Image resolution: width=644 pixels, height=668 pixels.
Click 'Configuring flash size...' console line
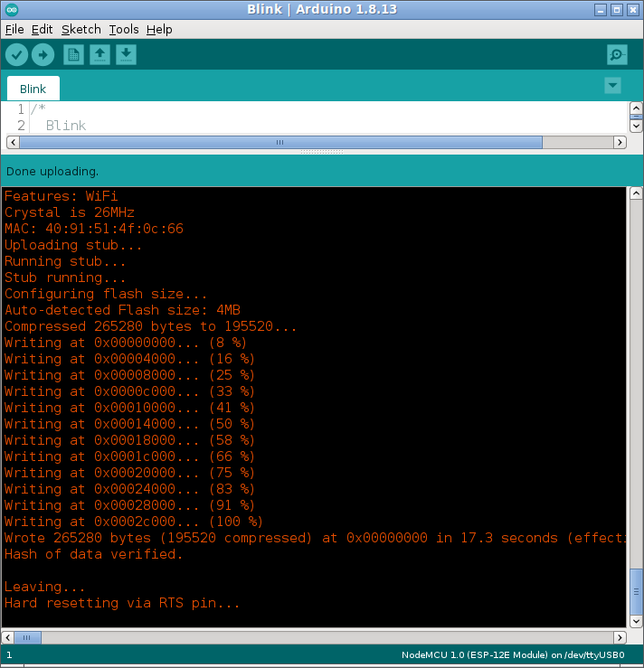106,294
